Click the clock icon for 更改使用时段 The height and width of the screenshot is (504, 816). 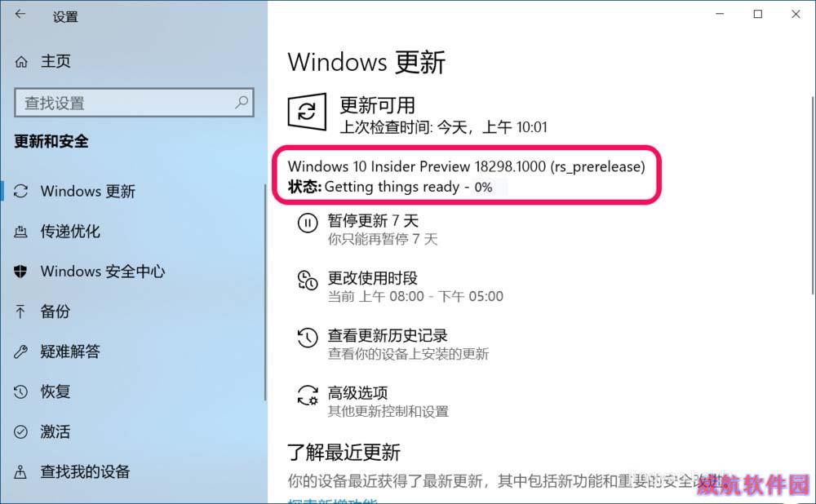[x=308, y=281]
